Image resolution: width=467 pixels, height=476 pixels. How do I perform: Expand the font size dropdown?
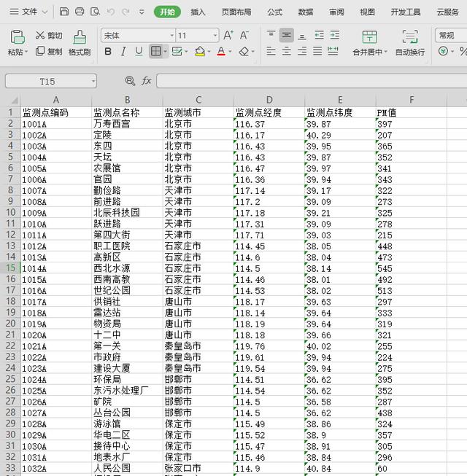(x=215, y=35)
